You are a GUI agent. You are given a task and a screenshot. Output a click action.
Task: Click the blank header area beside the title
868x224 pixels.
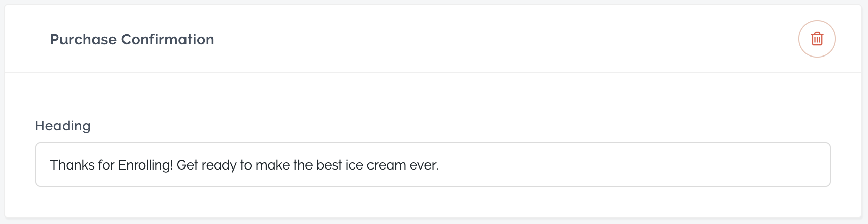click(x=504, y=39)
